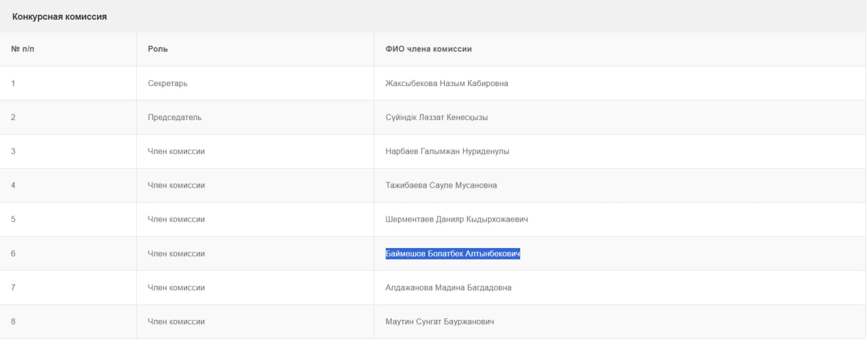Click Член комиссии role in row 3
The height and width of the screenshot is (343, 868).
[176, 151]
